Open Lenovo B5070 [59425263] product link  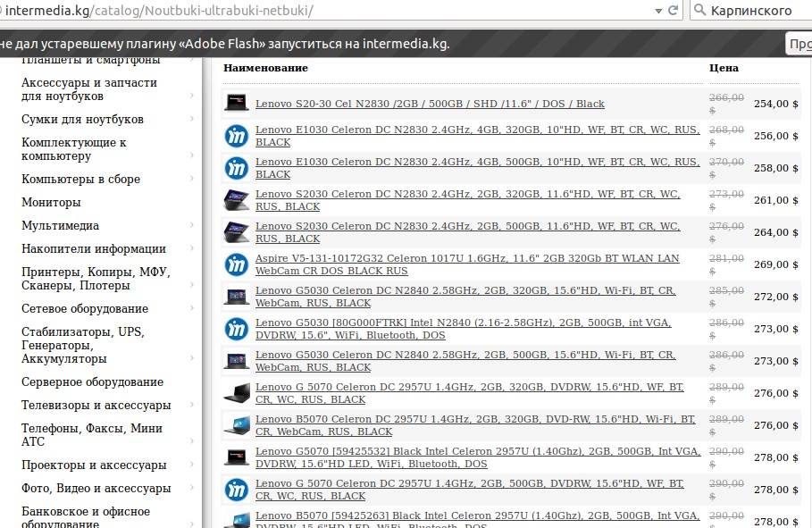pyautogui.click(x=478, y=519)
